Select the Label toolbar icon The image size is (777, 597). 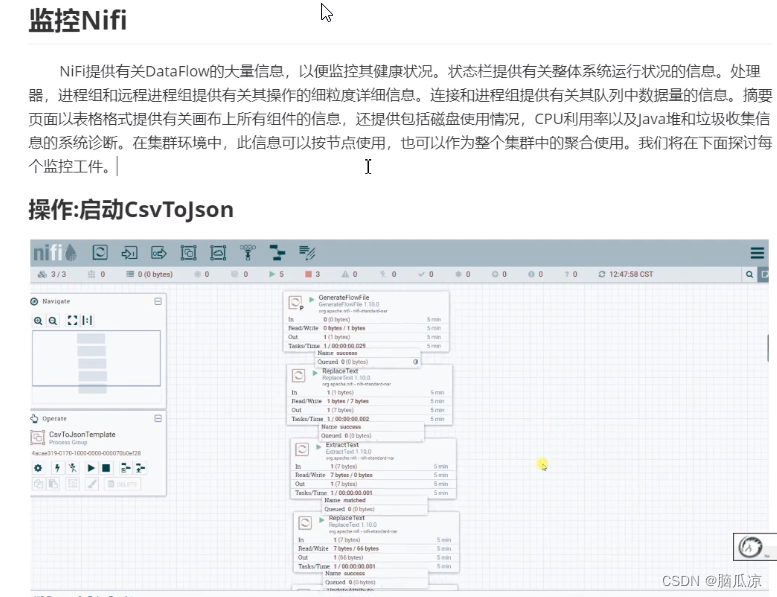pyautogui.click(x=307, y=252)
